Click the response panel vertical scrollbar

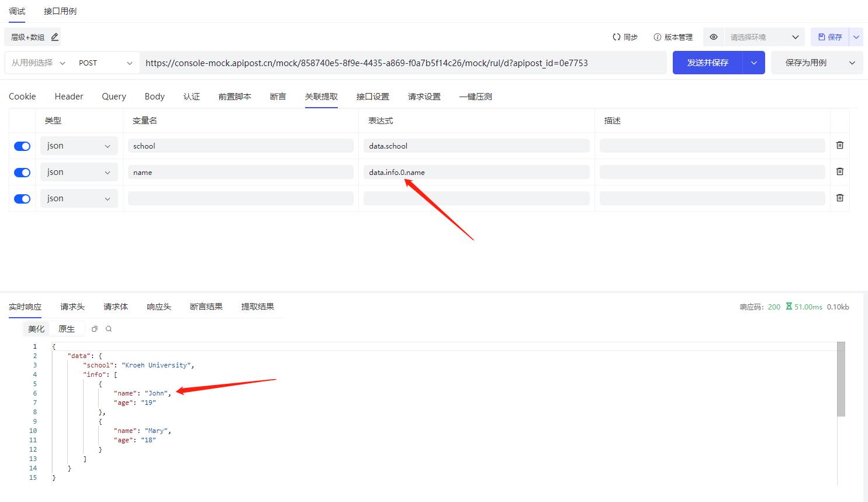(x=841, y=380)
